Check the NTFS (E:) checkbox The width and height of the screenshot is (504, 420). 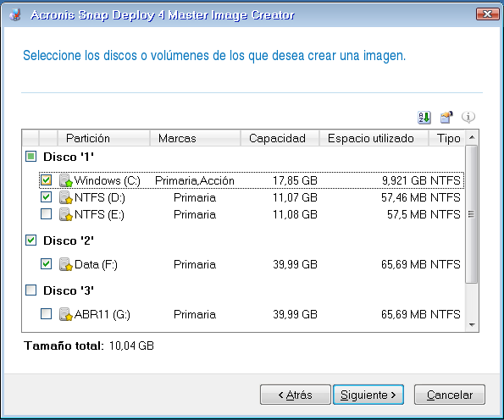(47, 213)
